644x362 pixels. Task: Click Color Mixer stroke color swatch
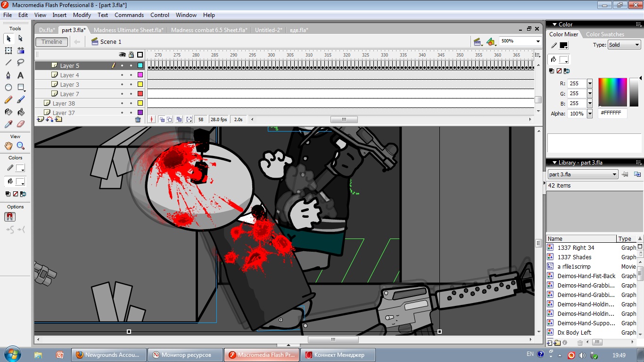point(564,45)
